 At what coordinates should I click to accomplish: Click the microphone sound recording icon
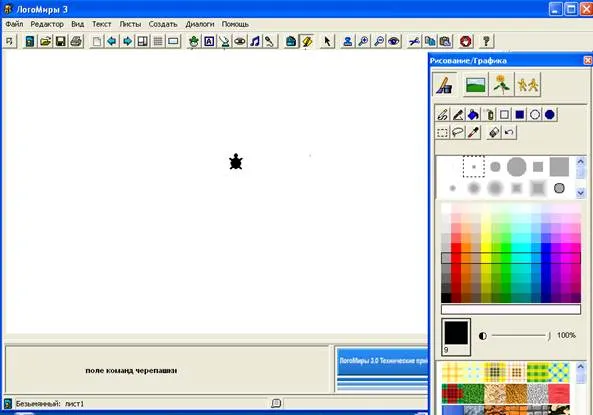tap(270, 41)
